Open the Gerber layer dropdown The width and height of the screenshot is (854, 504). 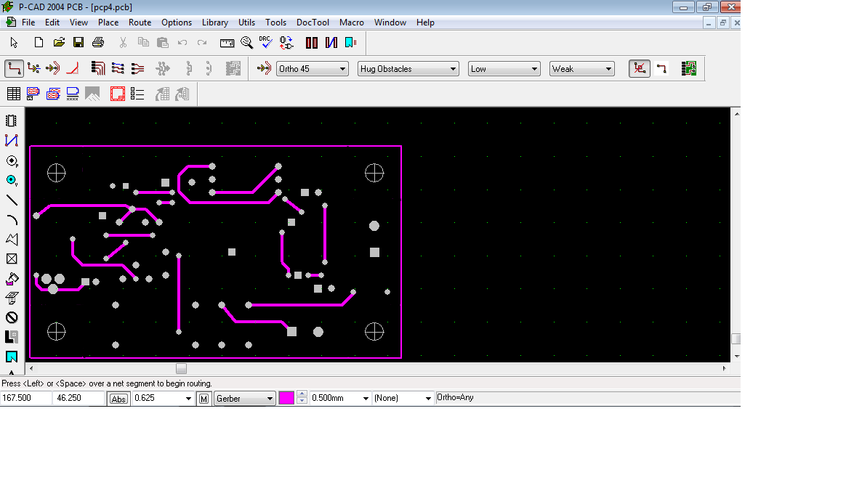tap(244, 399)
